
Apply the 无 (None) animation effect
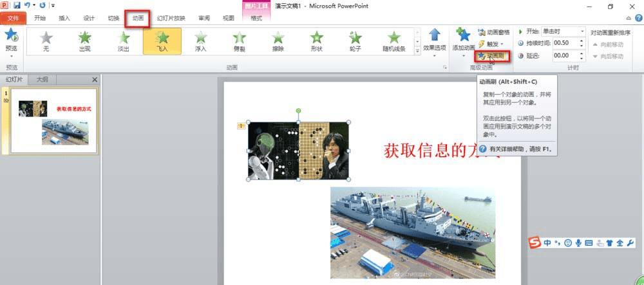(x=46, y=41)
